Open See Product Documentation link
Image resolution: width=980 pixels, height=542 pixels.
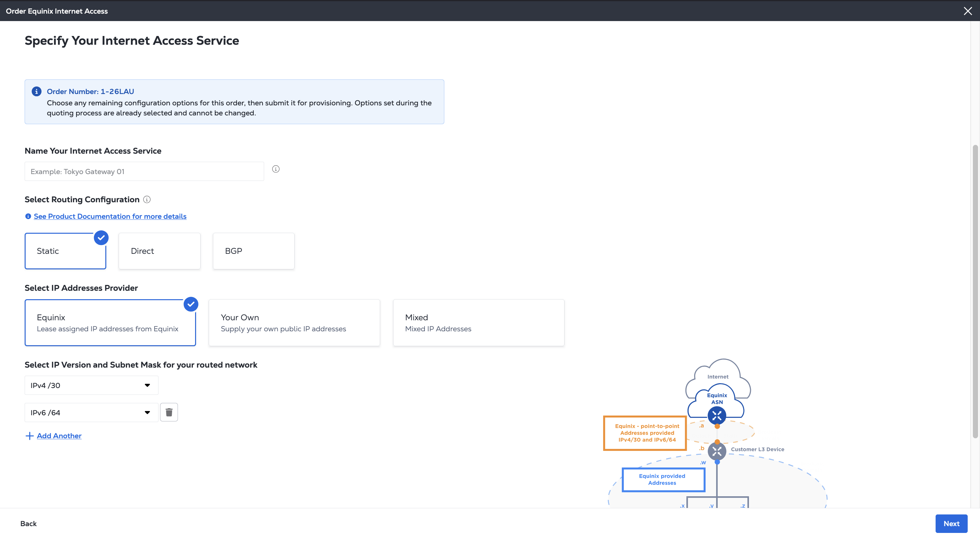click(x=110, y=216)
